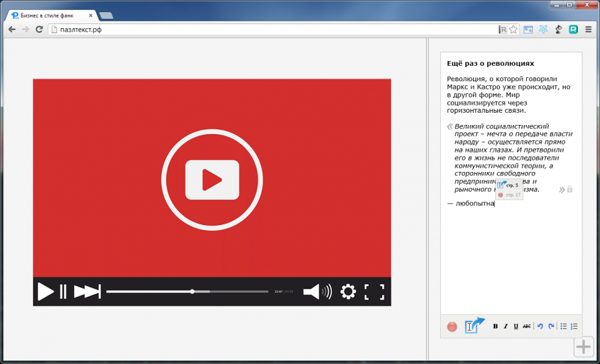The height and width of the screenshot is (364, 600).
Task: Undo the last edit
Action: 540,326
